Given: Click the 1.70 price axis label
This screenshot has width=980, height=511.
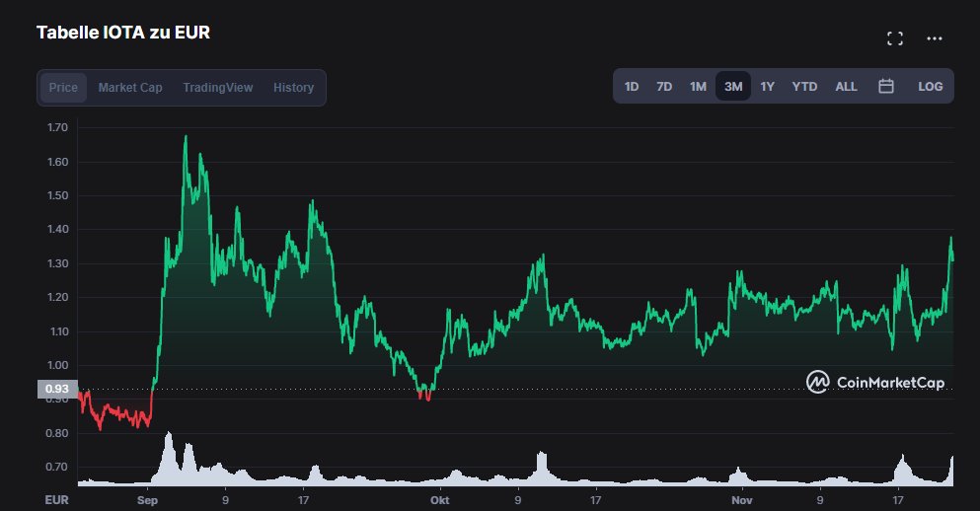Looking at the screenshot, I should point(57,127).
